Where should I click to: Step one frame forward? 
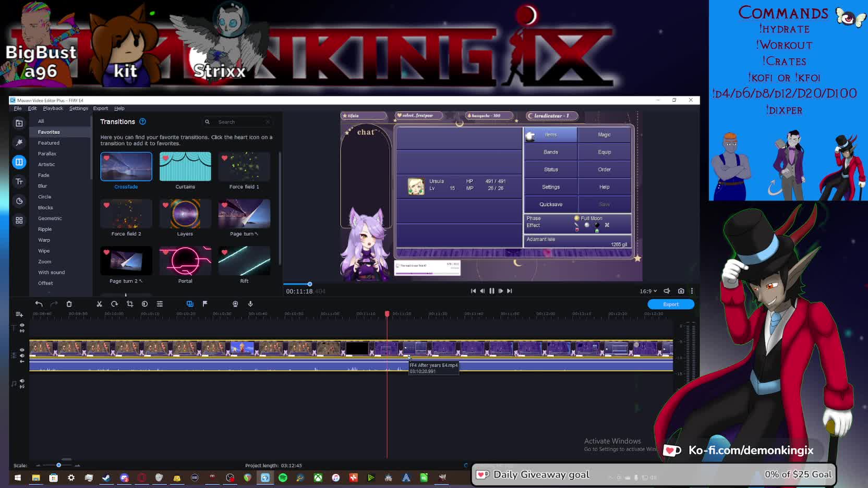(501, 291)
